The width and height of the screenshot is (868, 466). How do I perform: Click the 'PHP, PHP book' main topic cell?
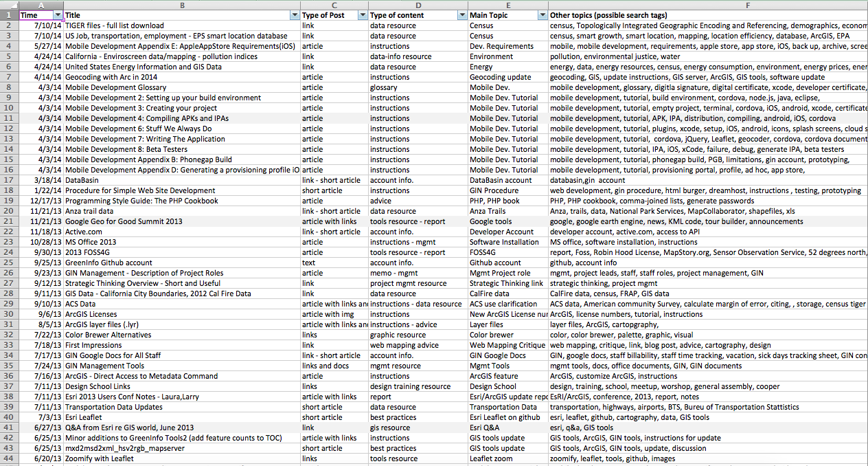click(x=508, y=201)
